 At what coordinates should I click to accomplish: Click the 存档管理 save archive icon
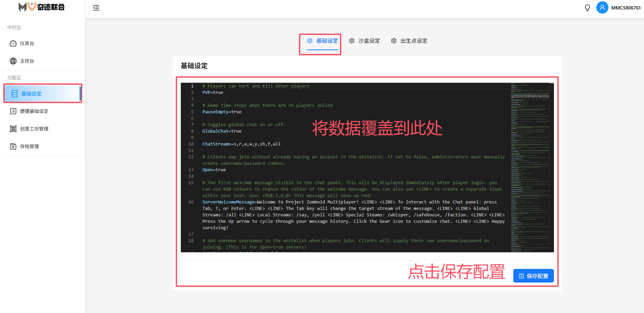point(13,146)
